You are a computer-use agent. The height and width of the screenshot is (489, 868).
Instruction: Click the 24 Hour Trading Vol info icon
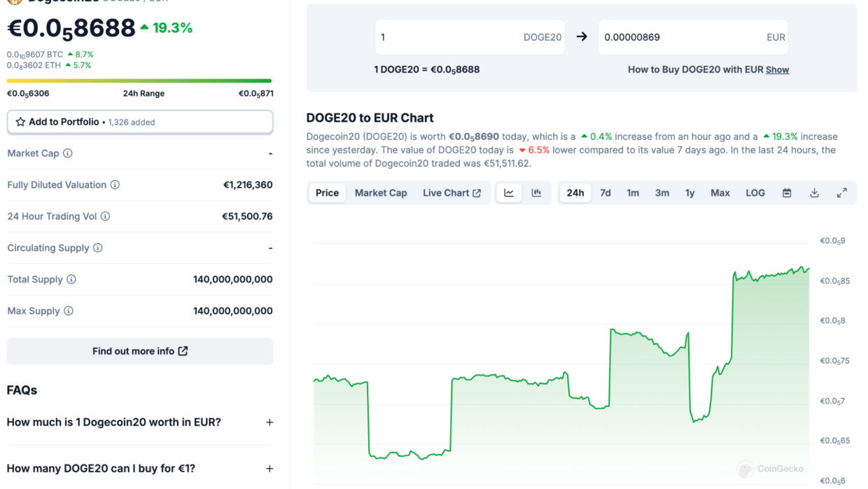coord(105,216)
